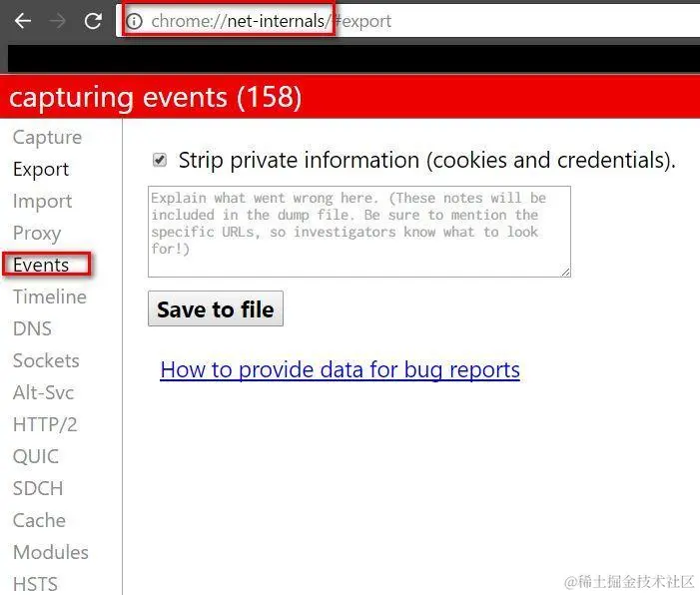Switch to the HSTS tab
700x595 pixels.
[35, 584]
